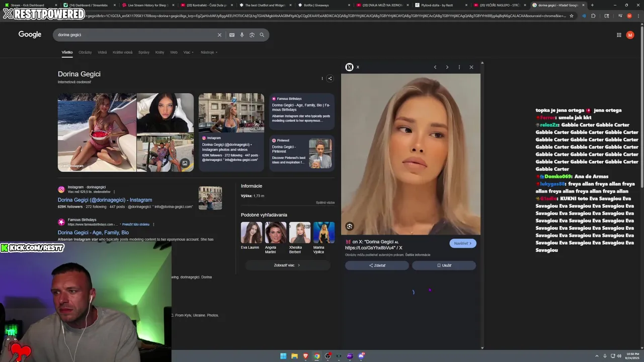Open the on-screen keyboard in search box
Viewport: 644px width, 362px height.
[x=231, y=35]
